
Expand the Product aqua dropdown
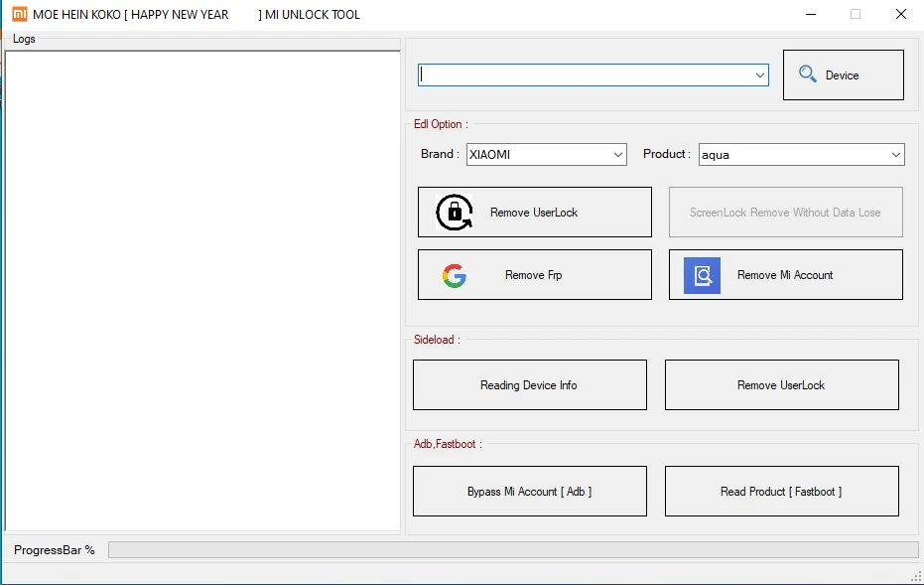pos(895,155)
